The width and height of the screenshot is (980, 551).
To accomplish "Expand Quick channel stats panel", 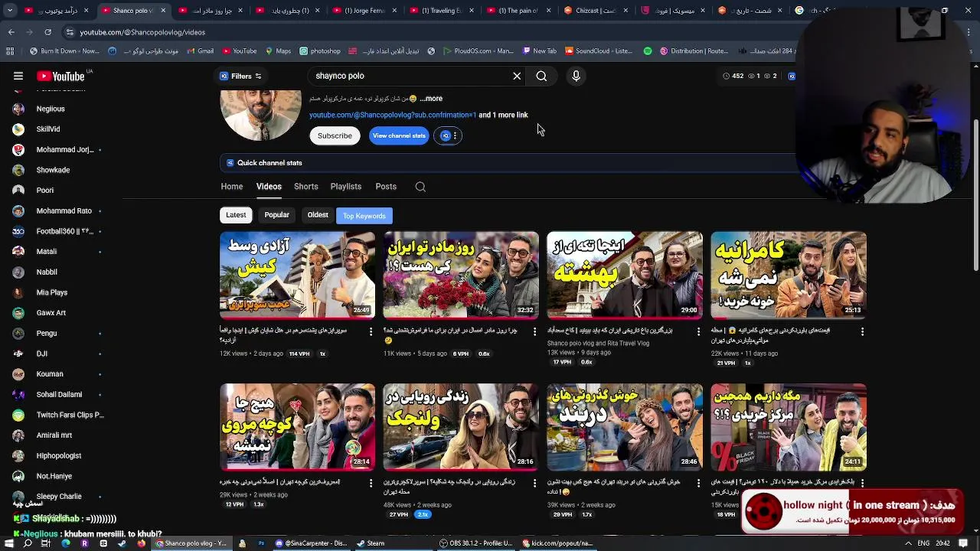I will 509,163.
